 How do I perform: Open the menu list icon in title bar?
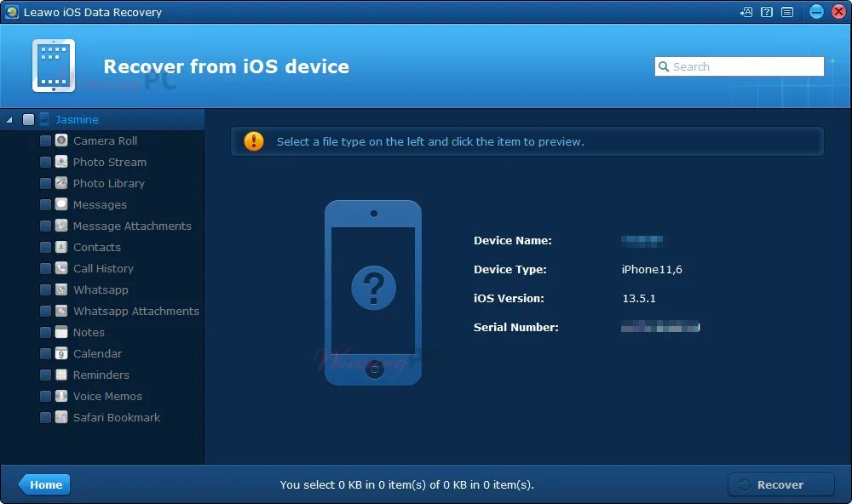[787, 12]
